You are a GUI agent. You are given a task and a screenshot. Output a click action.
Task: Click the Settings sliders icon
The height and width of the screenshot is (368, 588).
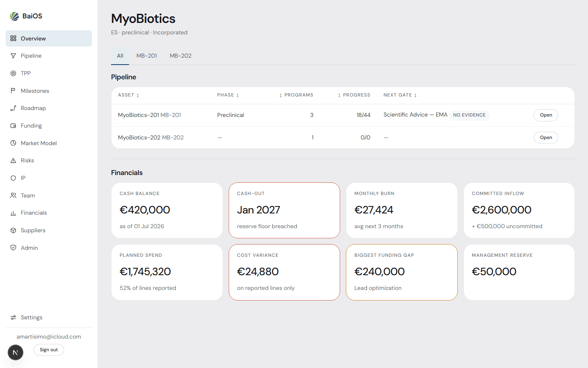(x=13, y=317)
